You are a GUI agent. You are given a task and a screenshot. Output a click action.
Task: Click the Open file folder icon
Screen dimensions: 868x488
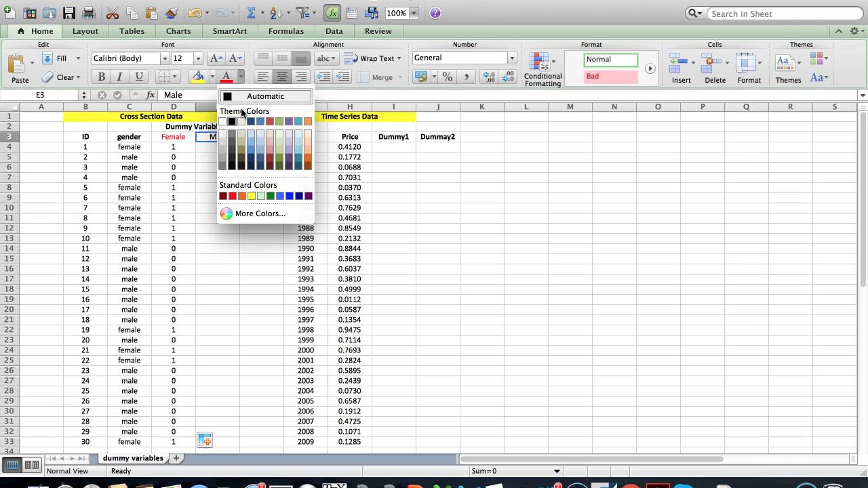49,13
